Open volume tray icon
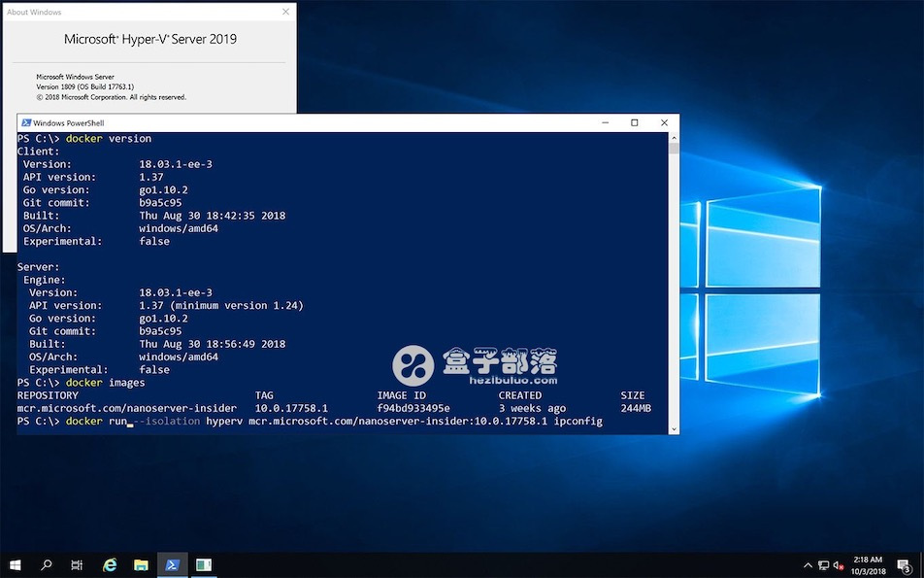This screenshot has width=924, height=578. [x=839, y=565]
